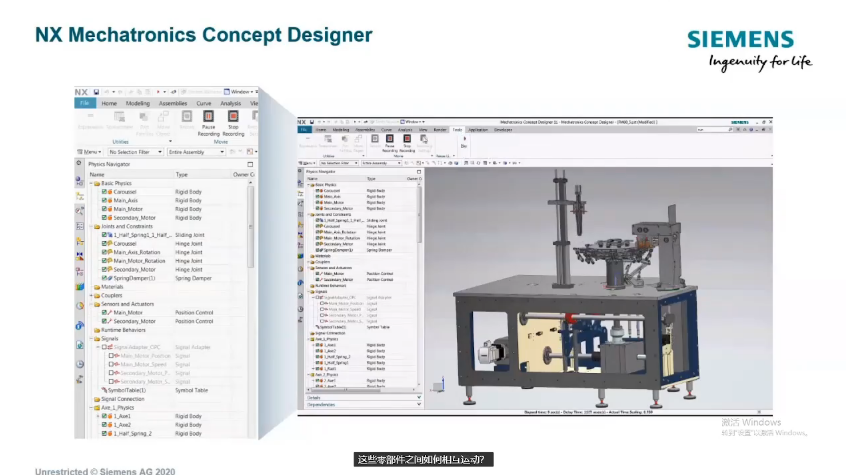The width and height of the screenshot is (846, 475).
Task: Click the resource bar gear icon above magnified sidebar
Action: click(x=79, y=163)
